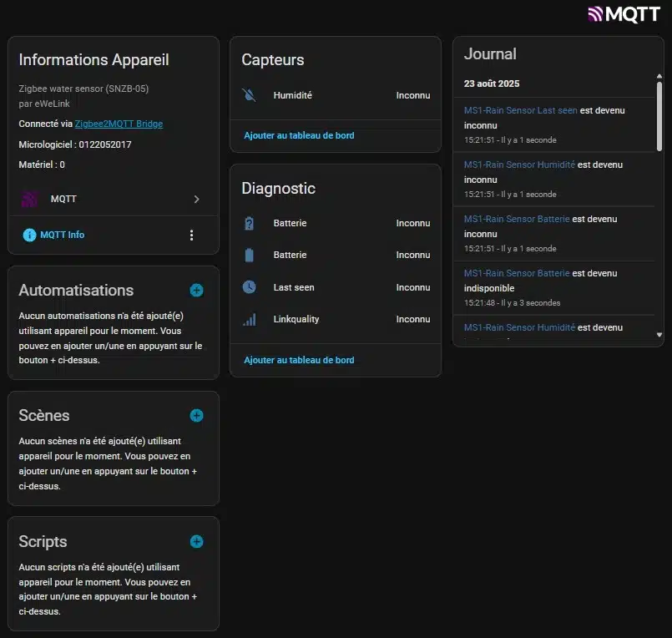
Task: Click the MQTT integration logo icon
Action: (30, 200)
